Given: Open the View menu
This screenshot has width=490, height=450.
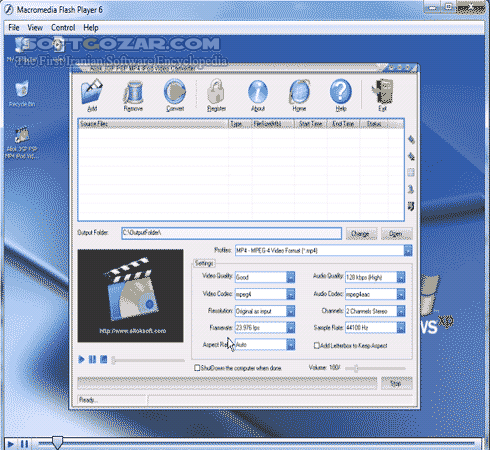Looking at the screenshot, I should pos(35,28).
